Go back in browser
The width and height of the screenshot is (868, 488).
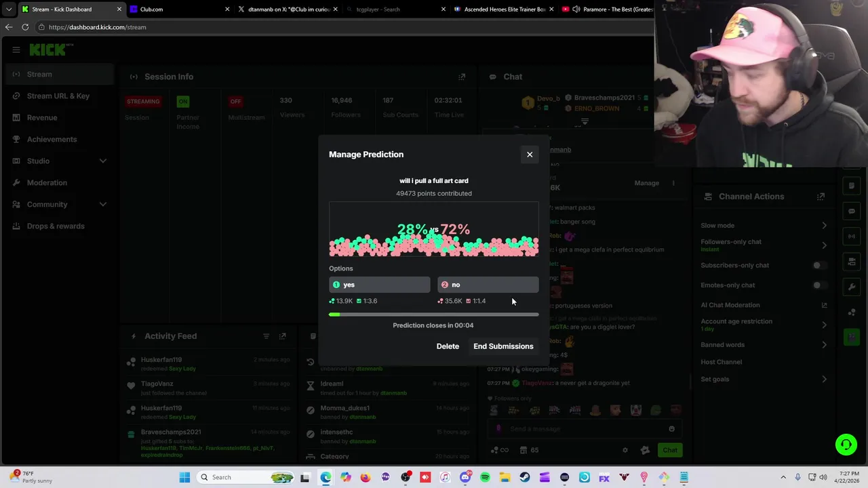8,27
